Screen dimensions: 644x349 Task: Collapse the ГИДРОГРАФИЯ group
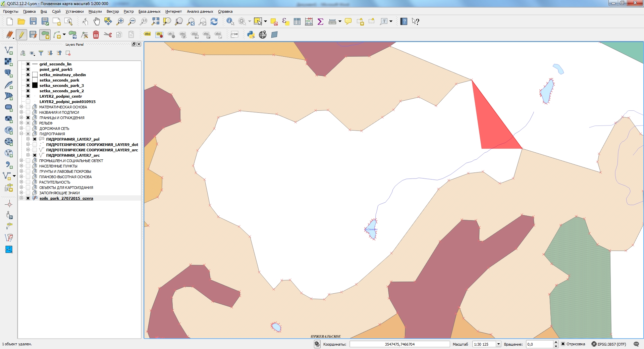click(21, 134)
